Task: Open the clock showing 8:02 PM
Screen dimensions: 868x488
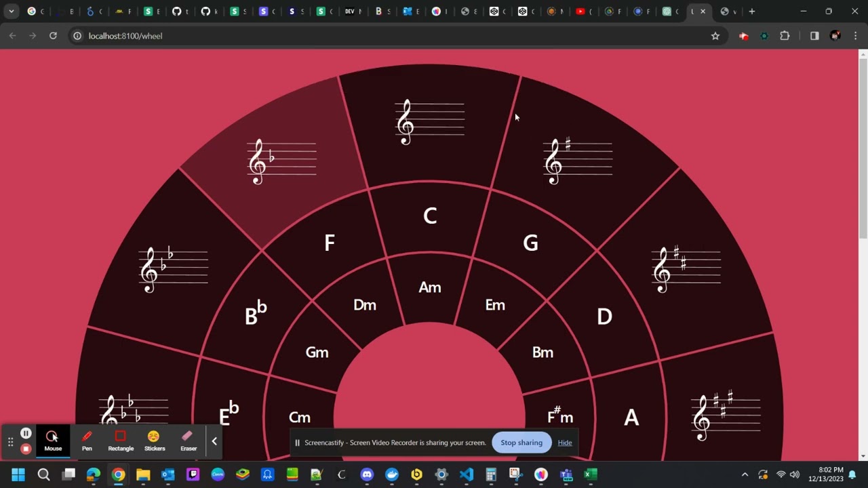Action: coord(826,474)
